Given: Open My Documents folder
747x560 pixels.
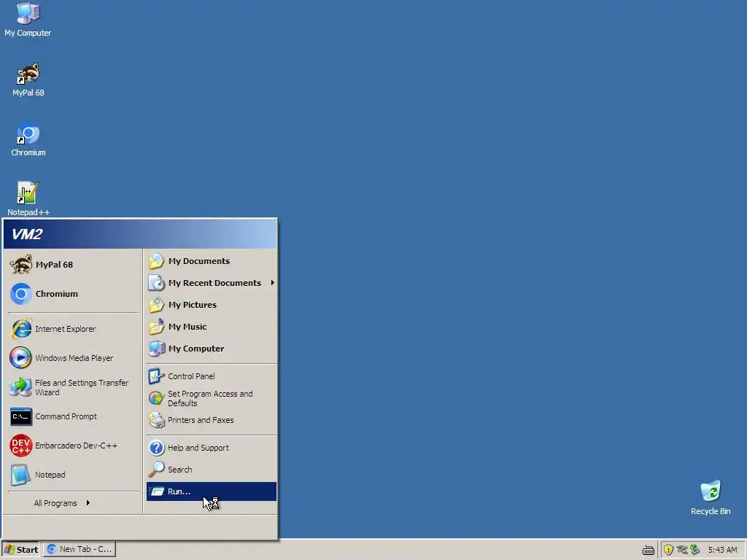Looking at the screenshot, I should pyautogui.click(x=212, y=261).
